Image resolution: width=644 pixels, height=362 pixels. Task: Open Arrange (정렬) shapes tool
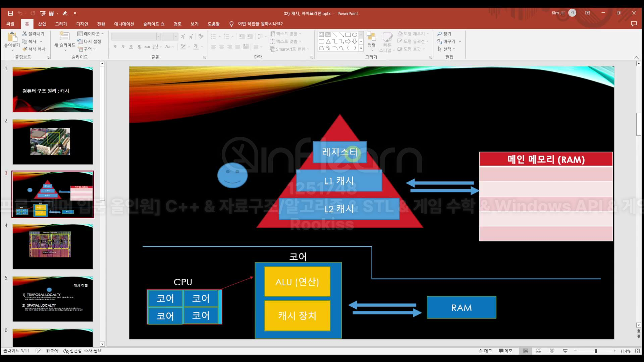371,40
